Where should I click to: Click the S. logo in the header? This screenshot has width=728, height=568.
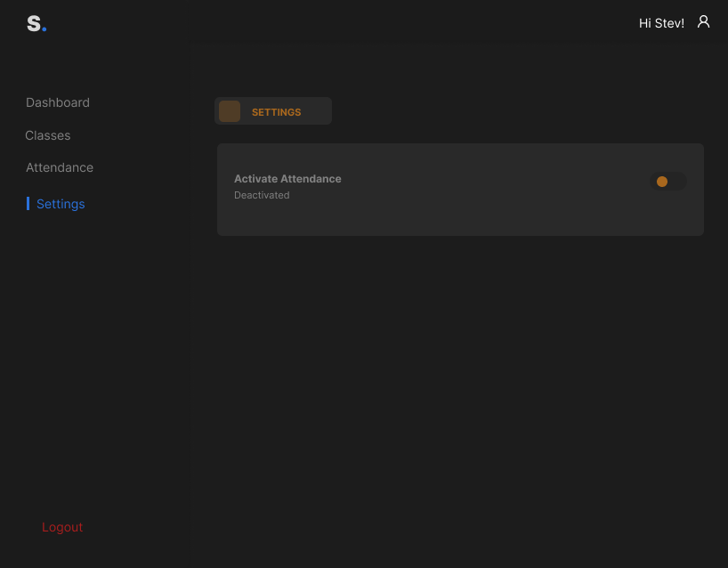pyautogui.click(x=36, y=23)
